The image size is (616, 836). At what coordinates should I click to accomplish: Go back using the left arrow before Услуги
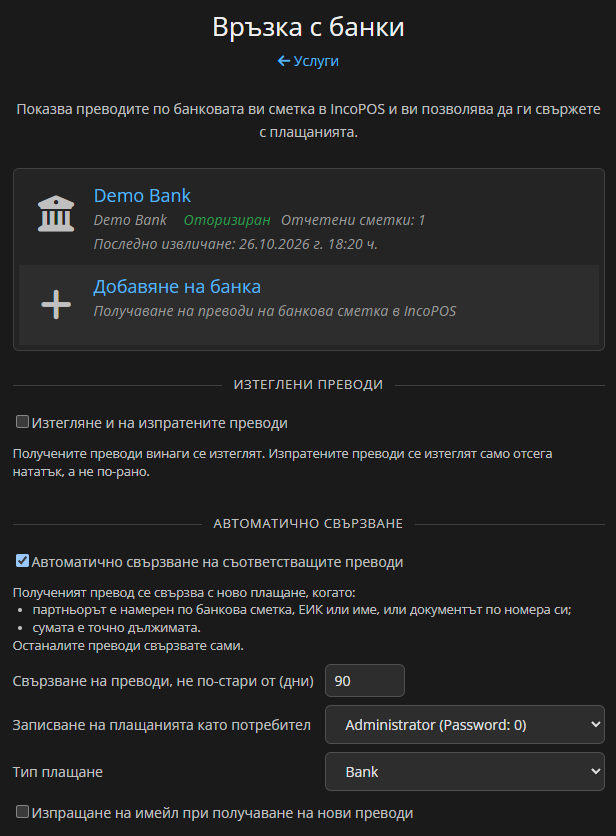[x=284, y=61]
